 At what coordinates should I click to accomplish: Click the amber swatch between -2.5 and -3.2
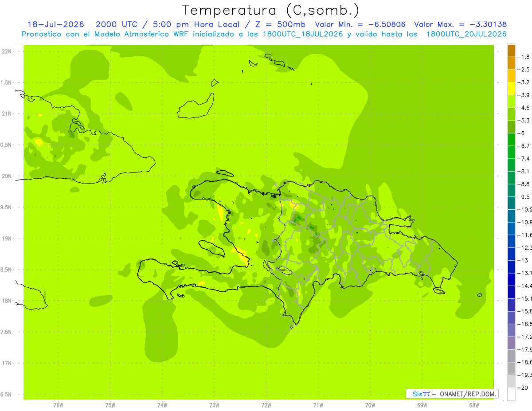point(511,76)
